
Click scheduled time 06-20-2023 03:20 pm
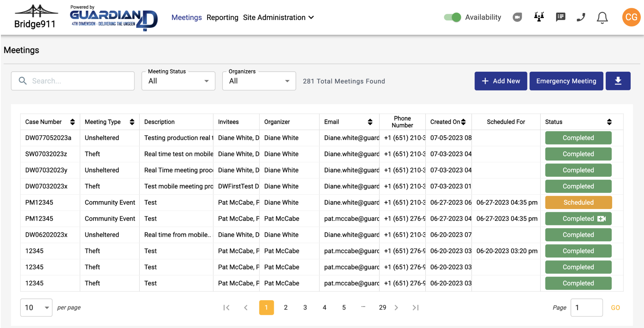click(507, 251)
